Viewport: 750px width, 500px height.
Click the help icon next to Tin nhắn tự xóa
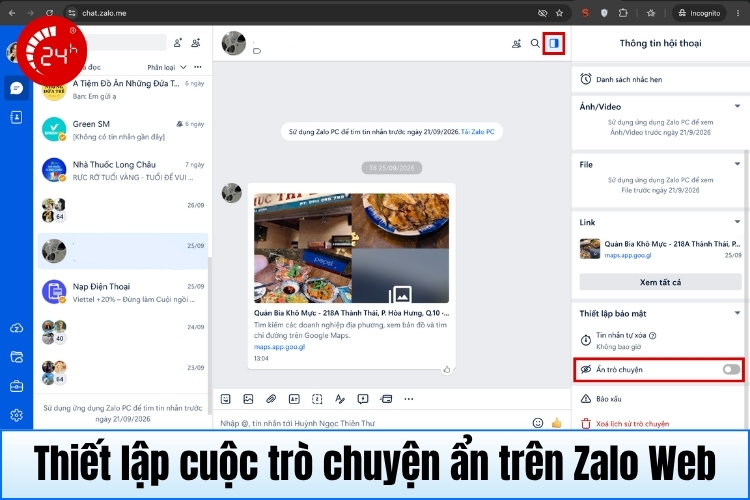[x=653, y=335]
